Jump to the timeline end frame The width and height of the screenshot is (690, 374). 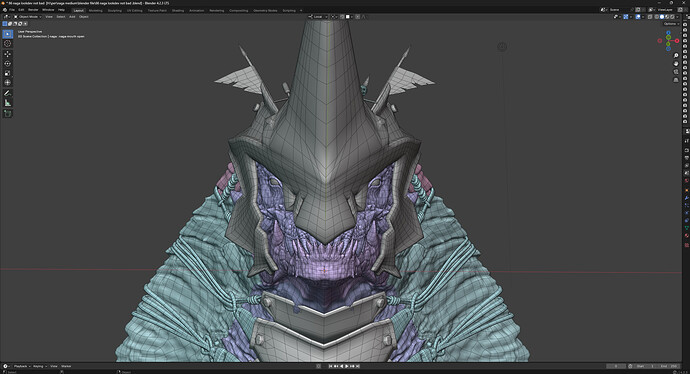(357, 366)
